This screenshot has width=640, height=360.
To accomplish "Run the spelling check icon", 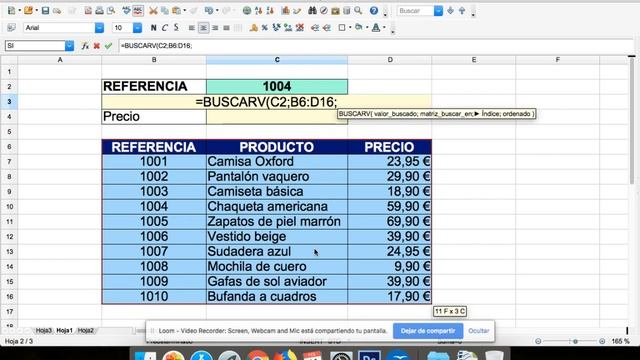I will 127,11.
